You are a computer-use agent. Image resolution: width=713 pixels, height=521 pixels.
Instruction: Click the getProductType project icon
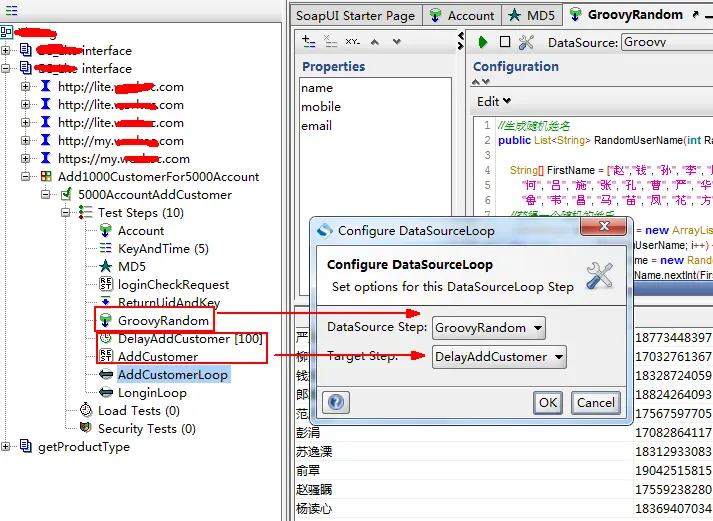point(26,446)
